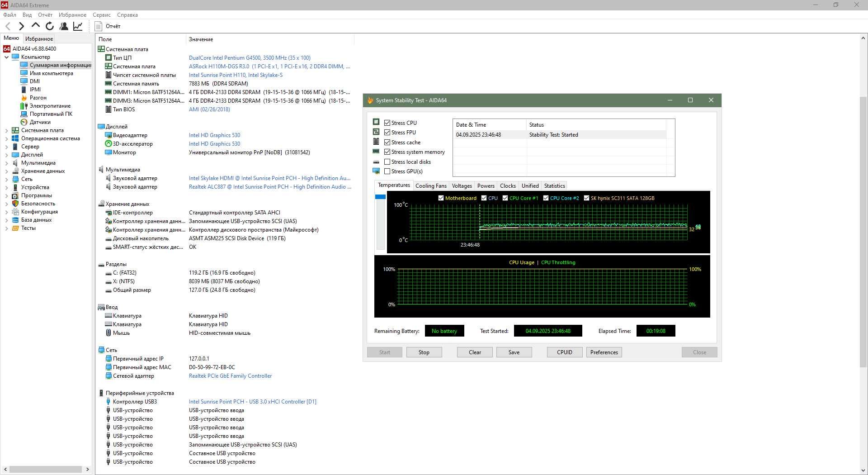Click the 3D-акселератор row icon
Image resolution: width=868 pixels, height=475 pixels.
coord(108,144)
